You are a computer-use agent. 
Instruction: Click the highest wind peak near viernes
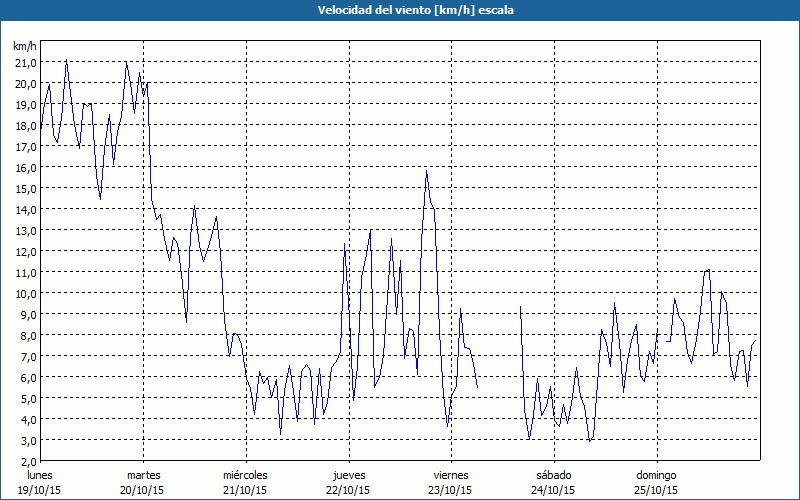pos(427,171)
